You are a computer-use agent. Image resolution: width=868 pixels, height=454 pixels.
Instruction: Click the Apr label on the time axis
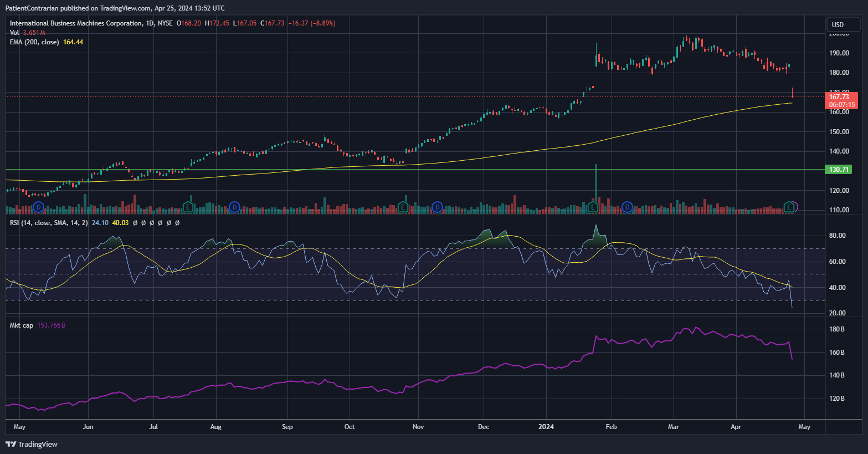(x=736, y=427)
